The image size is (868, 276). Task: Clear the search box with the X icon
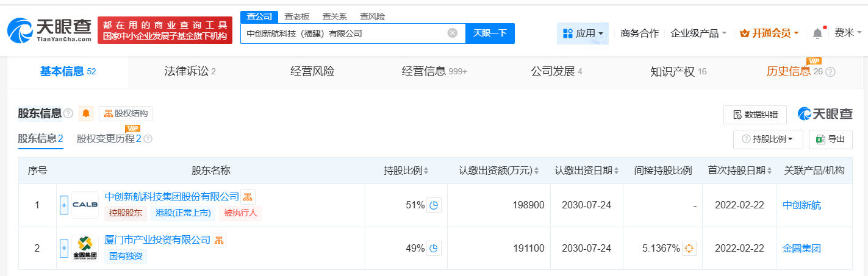(x=453, y=33)
